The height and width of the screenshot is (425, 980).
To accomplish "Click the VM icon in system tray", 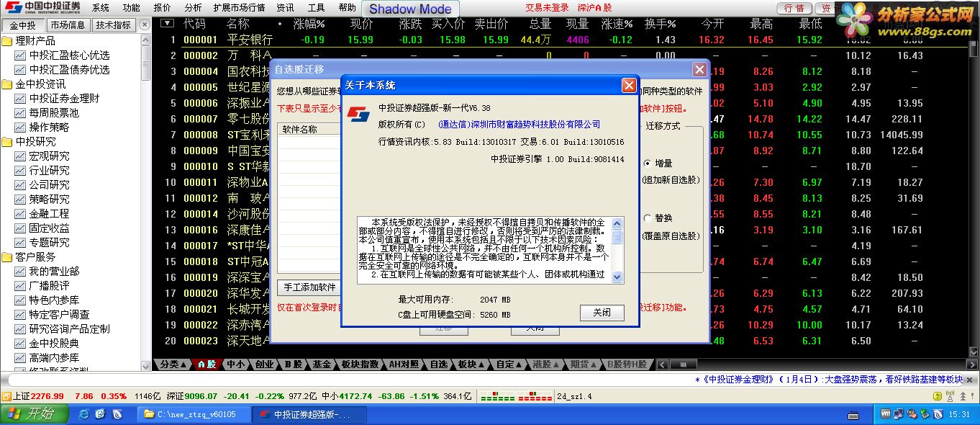I will 884,414.
